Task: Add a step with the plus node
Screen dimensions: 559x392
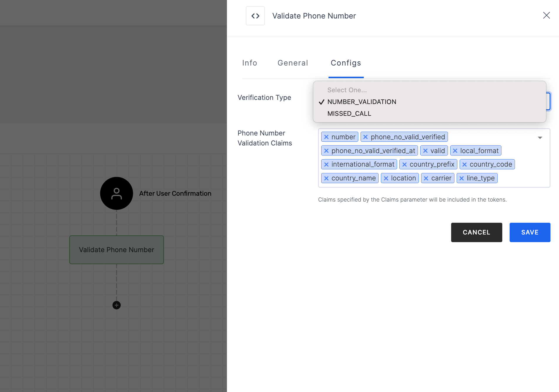Action: [116, 305]
